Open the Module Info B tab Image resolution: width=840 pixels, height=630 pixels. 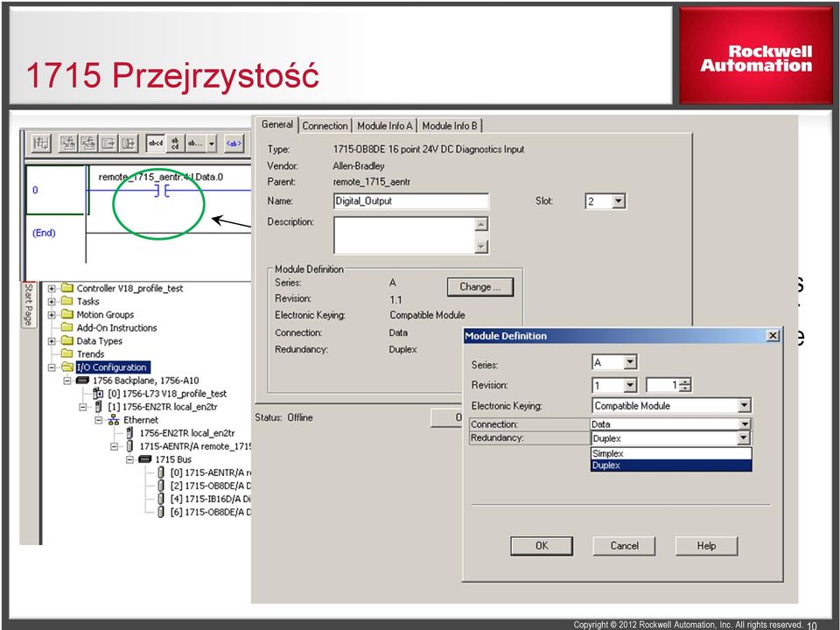(450, 125)
